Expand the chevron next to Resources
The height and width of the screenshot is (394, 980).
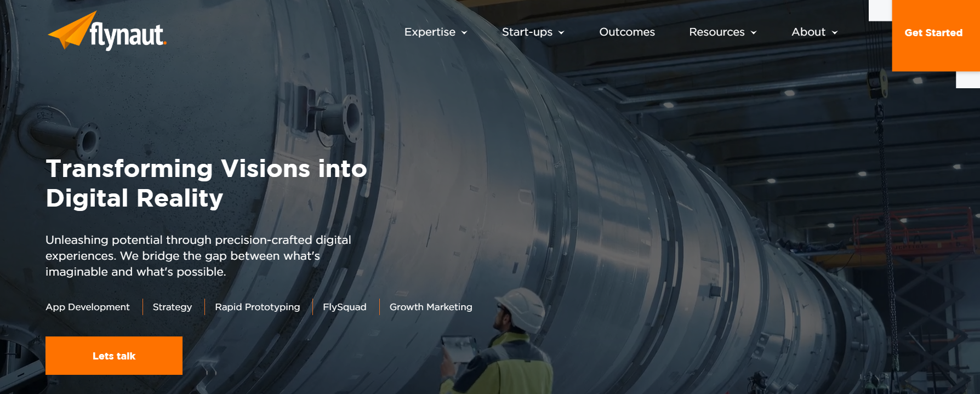754,33
